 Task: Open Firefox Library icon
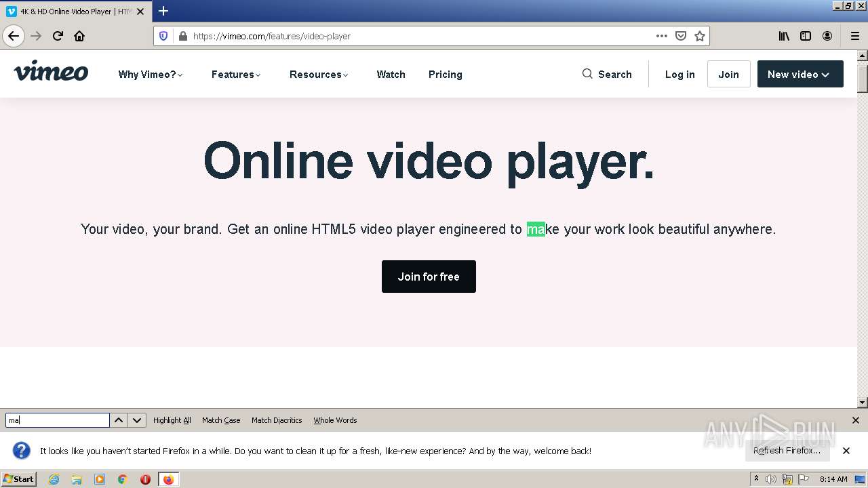[784, 36]
